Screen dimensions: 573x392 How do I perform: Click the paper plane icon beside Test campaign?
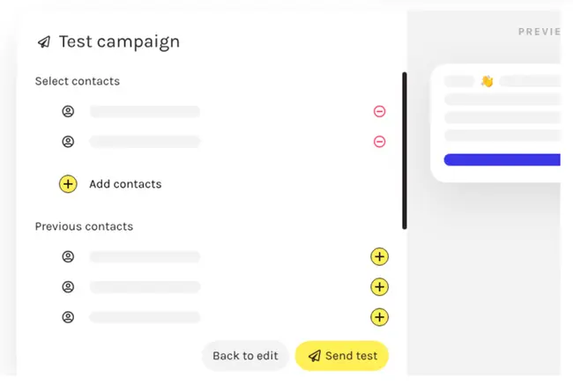(x=44, y=42)
